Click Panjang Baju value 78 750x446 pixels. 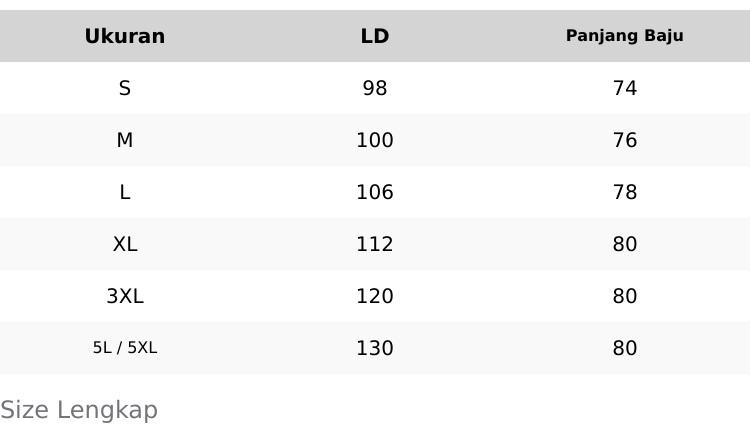[624, 192]
